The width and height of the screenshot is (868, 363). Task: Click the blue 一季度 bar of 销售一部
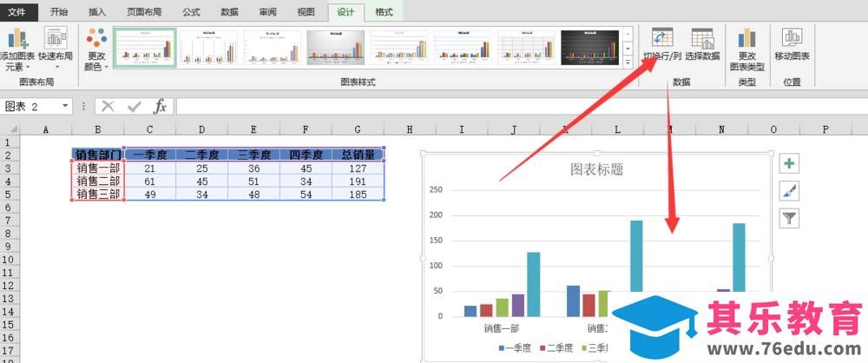point(470,311)
